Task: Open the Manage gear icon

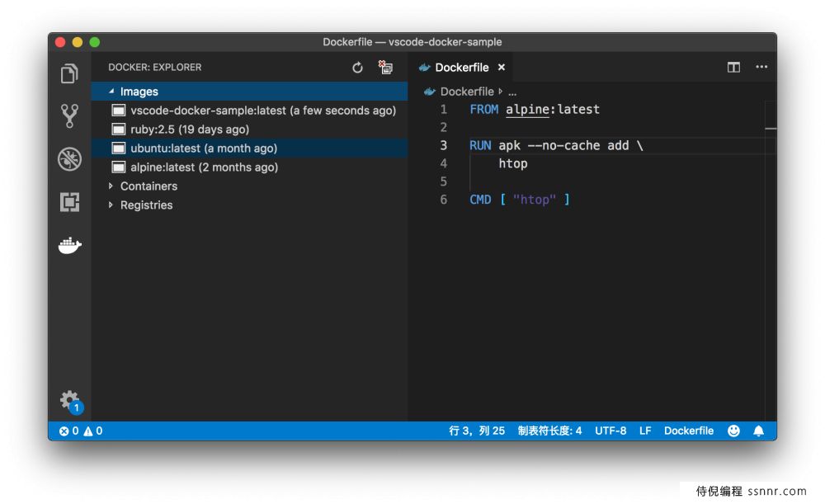Action: [71, 402]
